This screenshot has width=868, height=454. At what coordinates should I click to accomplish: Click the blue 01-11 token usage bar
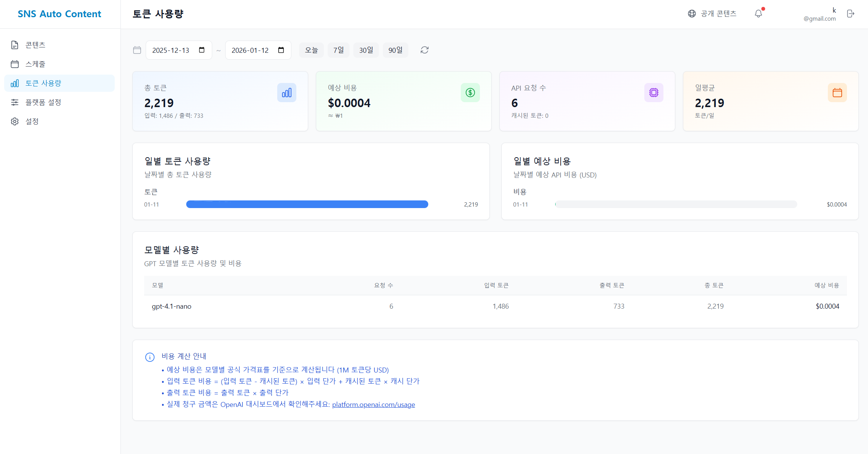click(x=307, y=204)
